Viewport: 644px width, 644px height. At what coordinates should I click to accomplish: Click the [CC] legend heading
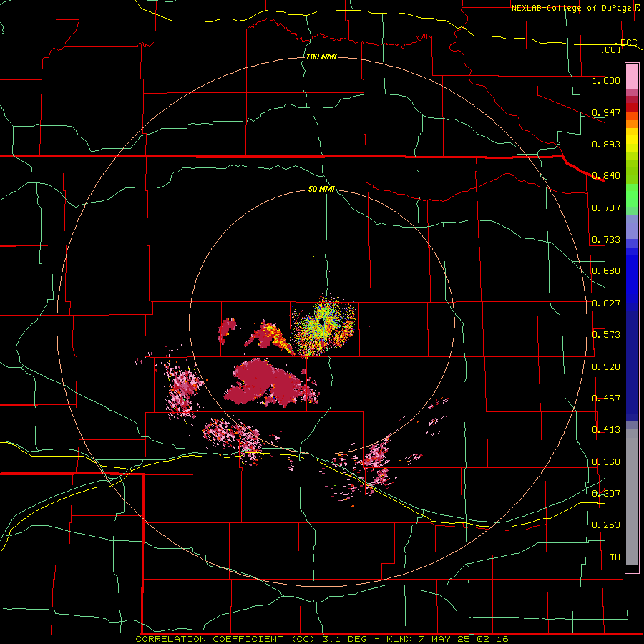tap(611, 49)
